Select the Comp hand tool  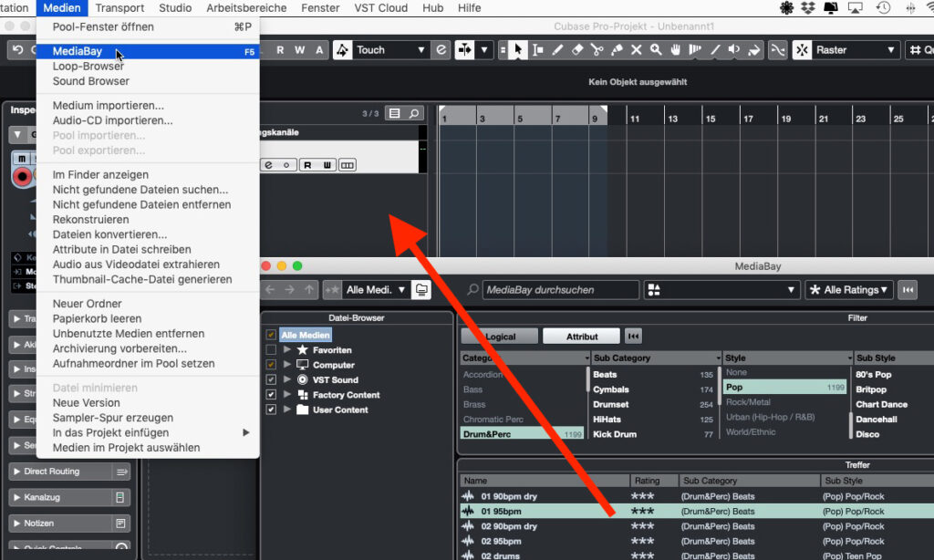[676, 50]
